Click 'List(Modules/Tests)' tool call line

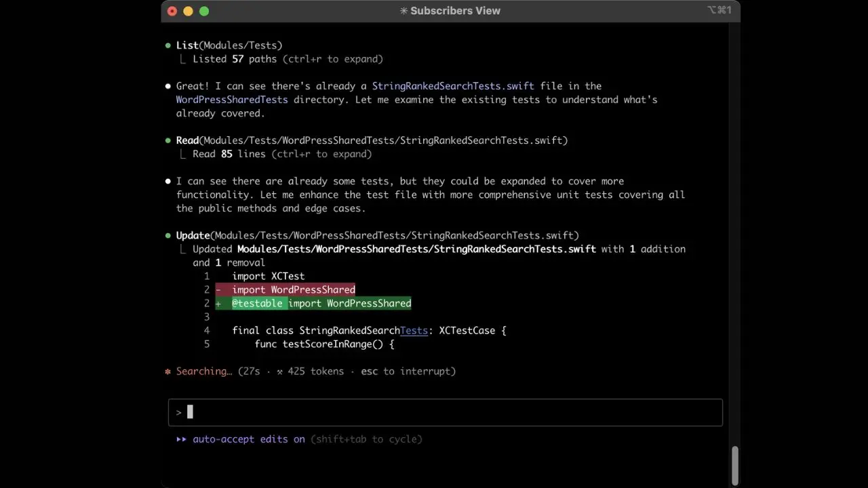tap(229, 45)
